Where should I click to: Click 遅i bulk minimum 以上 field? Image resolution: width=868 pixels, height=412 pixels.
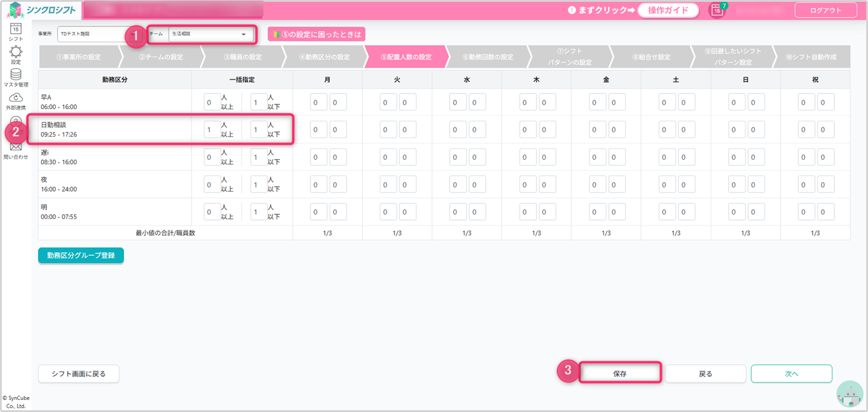(212, 157)
